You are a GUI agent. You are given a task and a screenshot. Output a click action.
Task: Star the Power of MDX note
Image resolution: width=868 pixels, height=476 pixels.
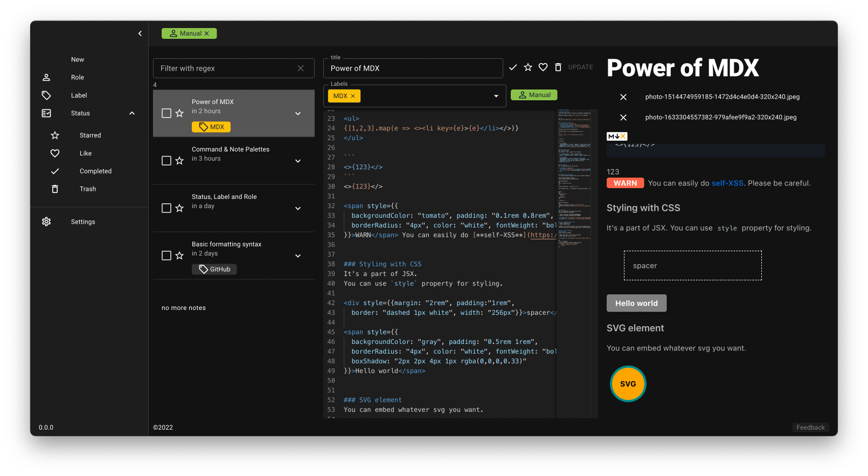point(179,113)
